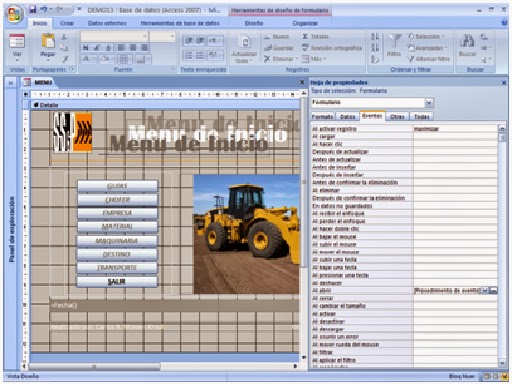Cut selection with the scissors icon

tap(64, 37)
